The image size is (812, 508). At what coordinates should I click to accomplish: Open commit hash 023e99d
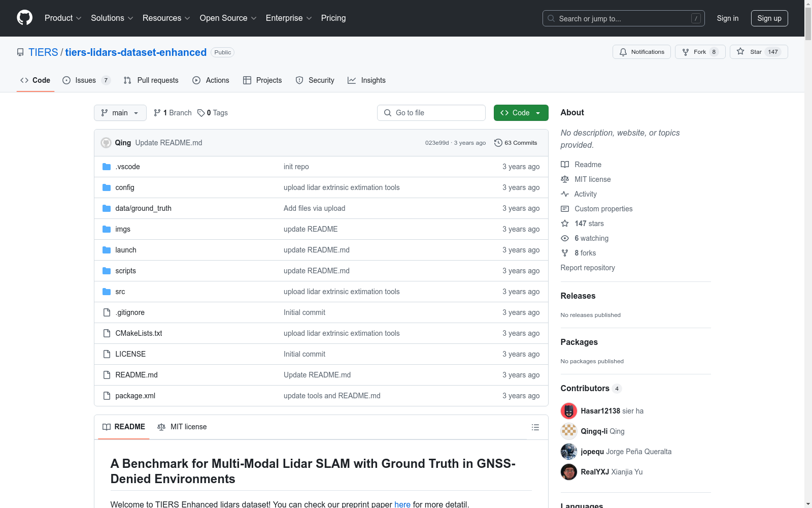(x=437, y=143)
